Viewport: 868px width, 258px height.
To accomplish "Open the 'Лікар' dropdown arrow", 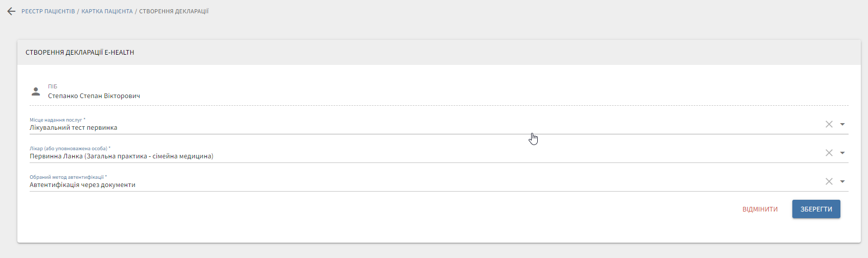I will pos(842,153).
